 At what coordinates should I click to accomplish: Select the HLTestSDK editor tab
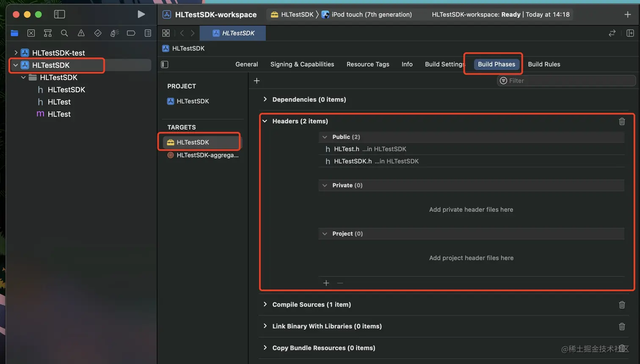click(233, 33)
